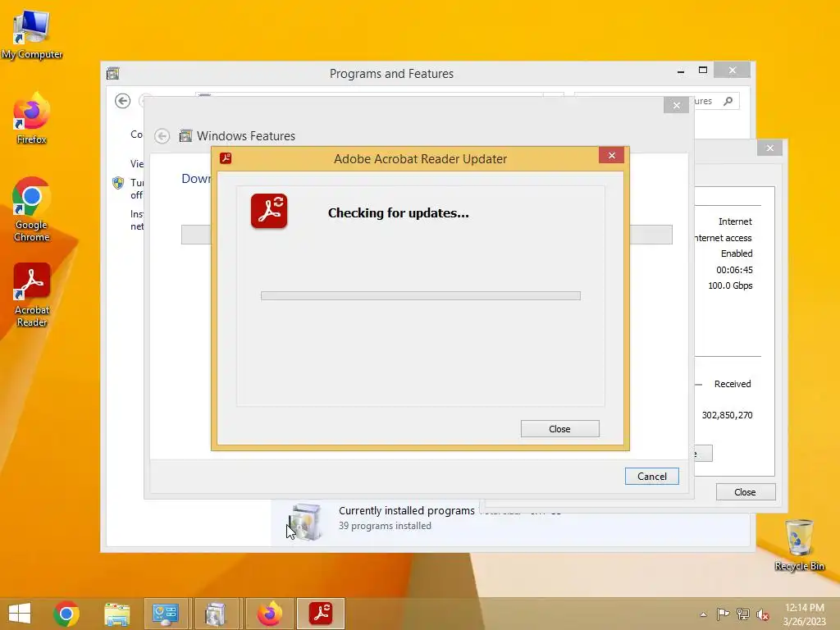Image resolution: width=840 pixels, height=630 pixels.
Task: Open the Windows Start button
Action: [x=20, y=614]
